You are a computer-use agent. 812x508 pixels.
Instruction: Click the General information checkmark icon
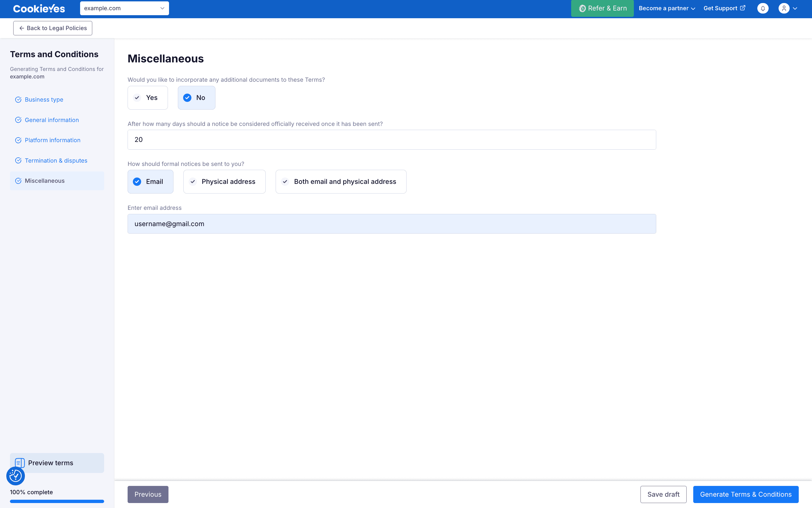[x=18, y=120]
